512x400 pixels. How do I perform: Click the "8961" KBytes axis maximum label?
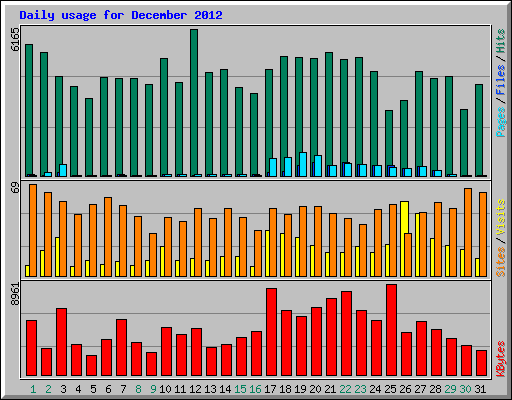tap(15, 294)
